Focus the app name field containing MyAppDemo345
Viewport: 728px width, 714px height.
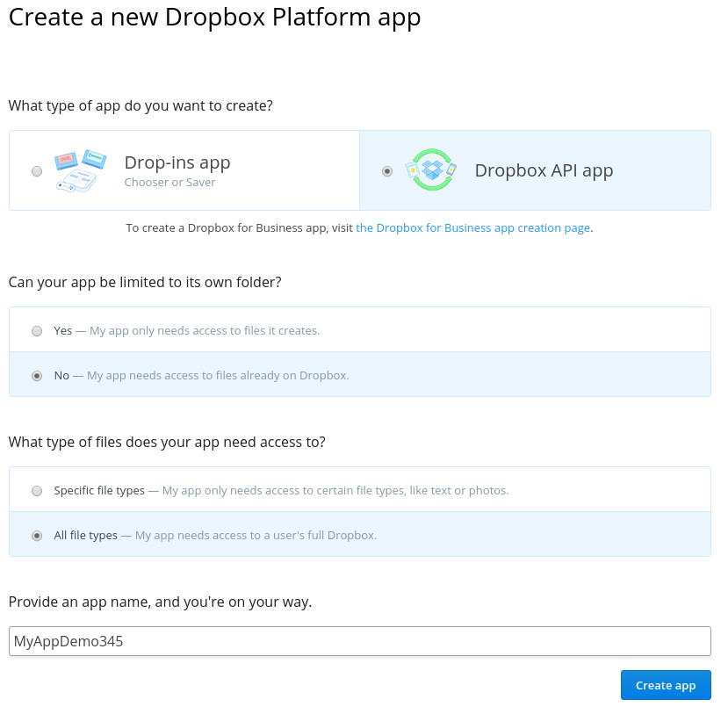[360, 641]
